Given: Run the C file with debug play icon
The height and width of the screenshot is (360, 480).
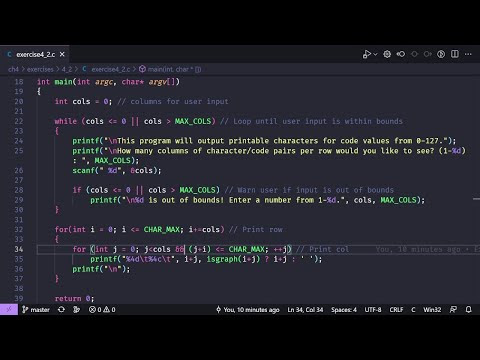Looking at the screenshot, I should point(367,54).
